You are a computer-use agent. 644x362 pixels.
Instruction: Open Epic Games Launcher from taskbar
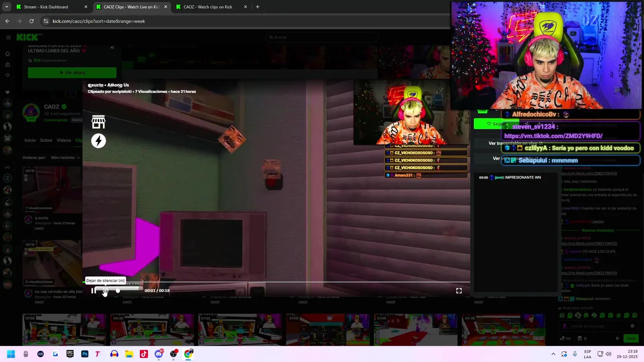[70, 354]
